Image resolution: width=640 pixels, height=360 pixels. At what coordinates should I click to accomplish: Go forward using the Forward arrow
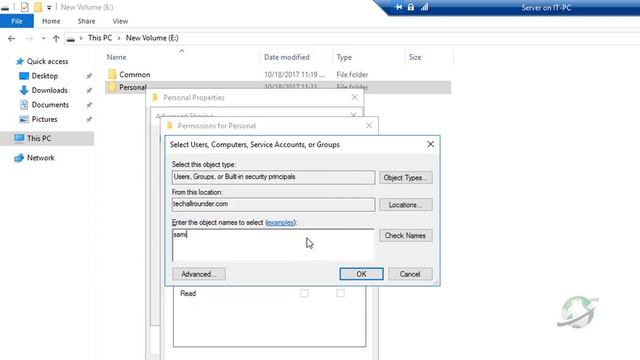point(29,38)
